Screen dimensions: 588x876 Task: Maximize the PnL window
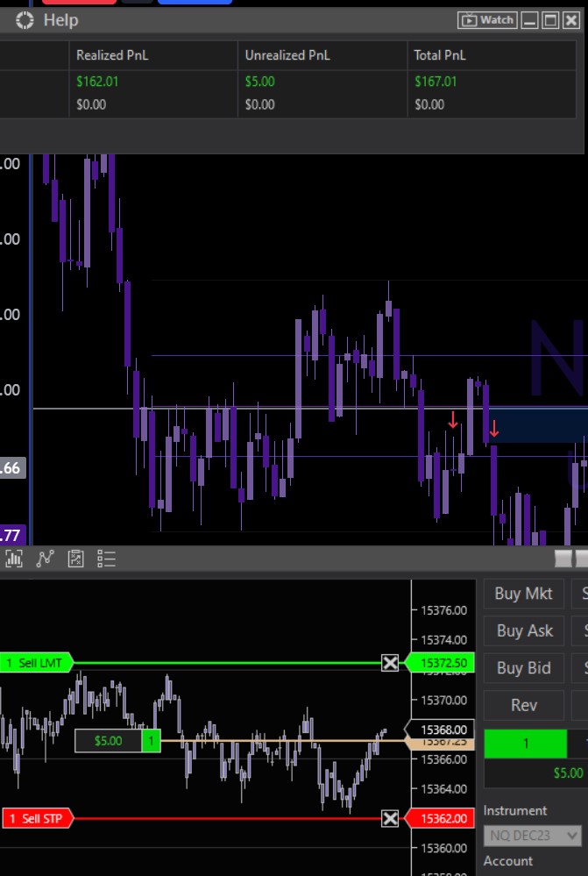[x=550, y=21]
